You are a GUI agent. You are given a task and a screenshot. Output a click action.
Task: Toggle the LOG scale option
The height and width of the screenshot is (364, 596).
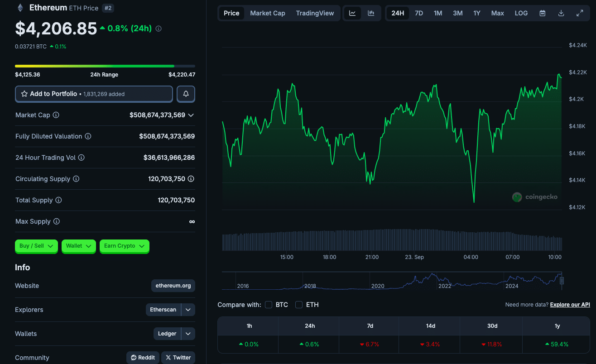(x=521, y=13)
